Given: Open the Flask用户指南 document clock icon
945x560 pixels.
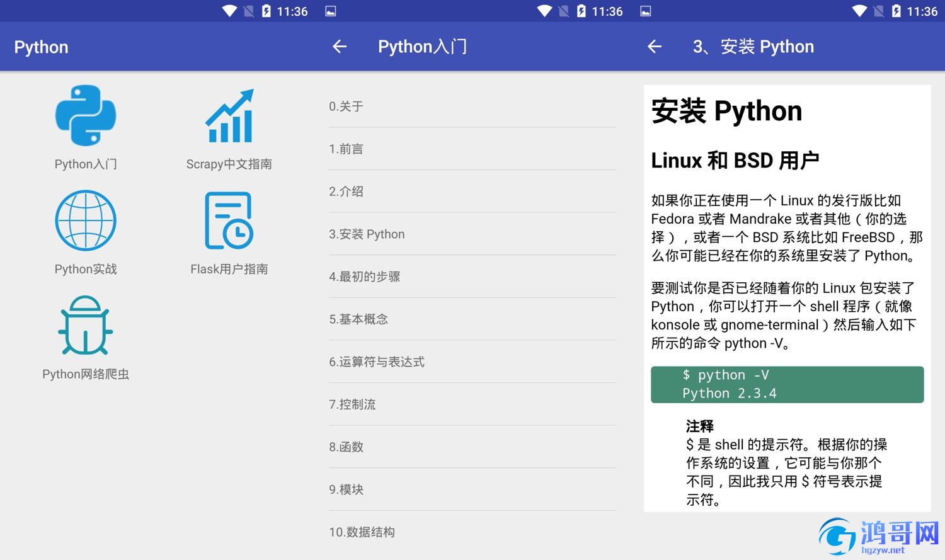Looking at the screenshot, I should [x=229, y=220].
